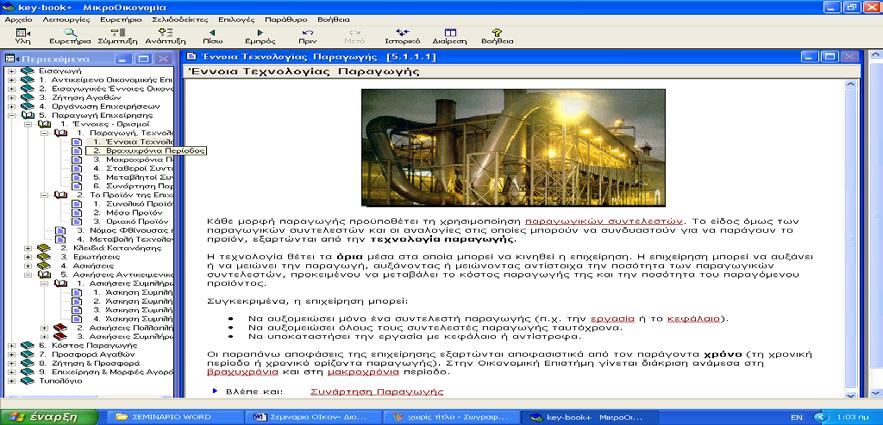
Task: Click the Πριν undo toolbar icon
Action: pyautogui.click(x=307, y=33)
